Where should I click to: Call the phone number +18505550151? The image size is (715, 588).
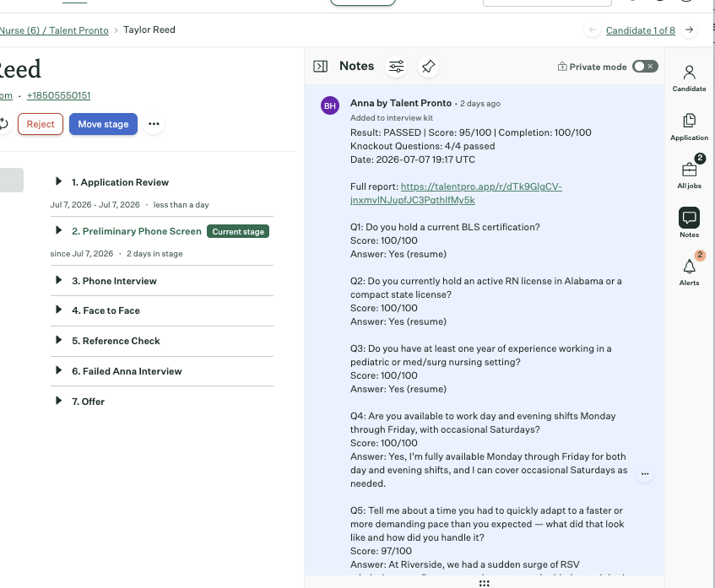[x=58, y=95]
